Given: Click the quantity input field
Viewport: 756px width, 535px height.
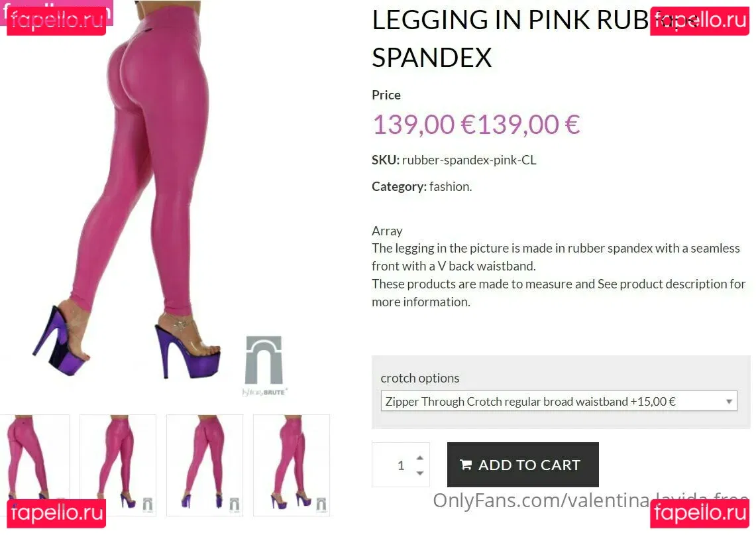Looking at the screenshot, I should (401, 465).
